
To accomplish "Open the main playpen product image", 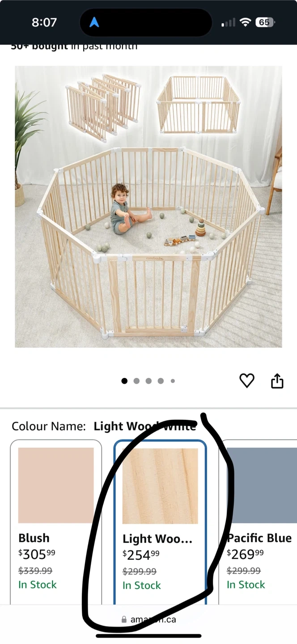I will 148,207.
